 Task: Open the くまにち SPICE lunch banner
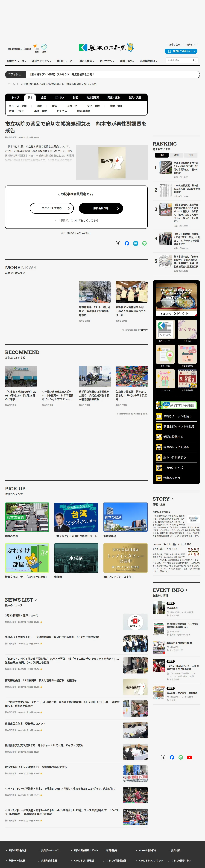tap(176, 300)
